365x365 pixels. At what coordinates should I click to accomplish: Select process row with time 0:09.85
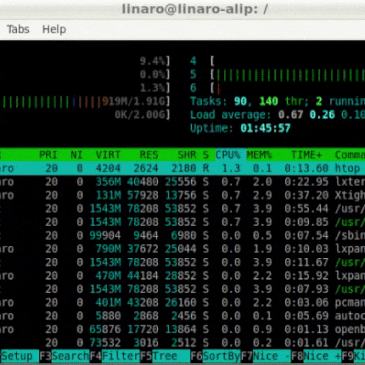[x=182, y=222]
